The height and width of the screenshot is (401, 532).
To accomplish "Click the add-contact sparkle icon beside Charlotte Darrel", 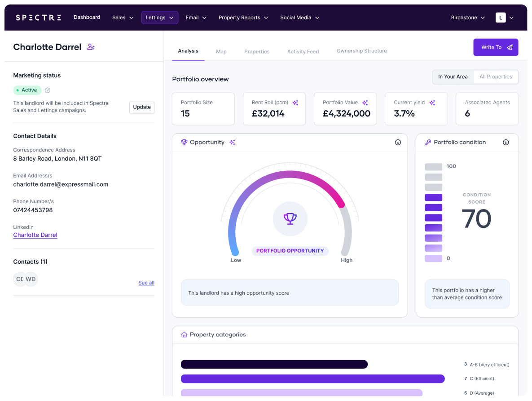I will [x=91, y=46].
